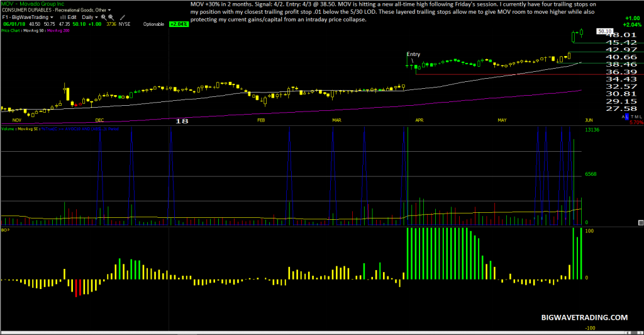Click the 13136 volume scale value

click(592, 130)
